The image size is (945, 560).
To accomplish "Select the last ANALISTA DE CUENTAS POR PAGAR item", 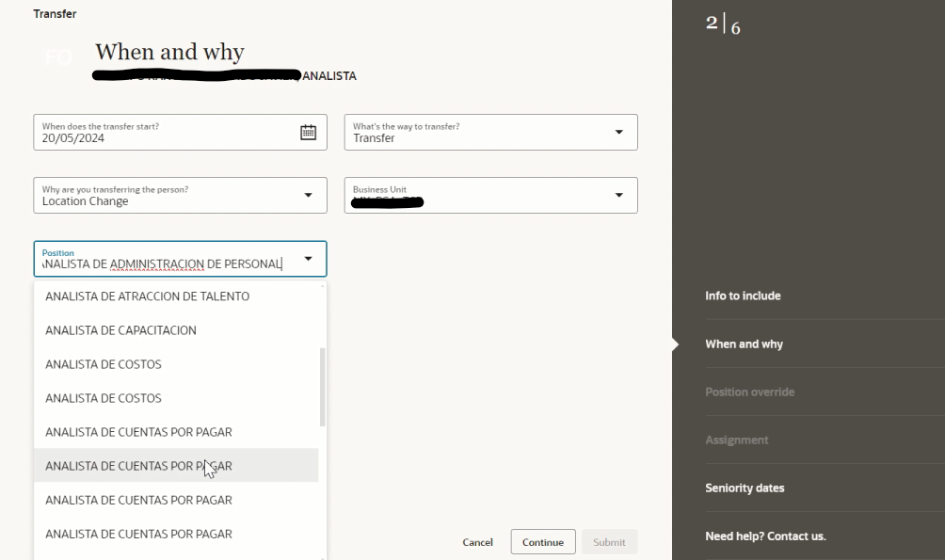I will point(138,534).
